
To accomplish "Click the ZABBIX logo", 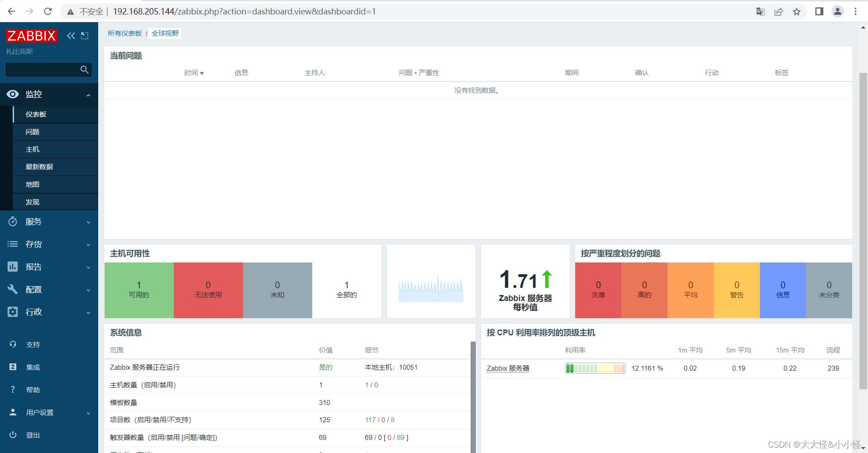I will coord(32,36).
